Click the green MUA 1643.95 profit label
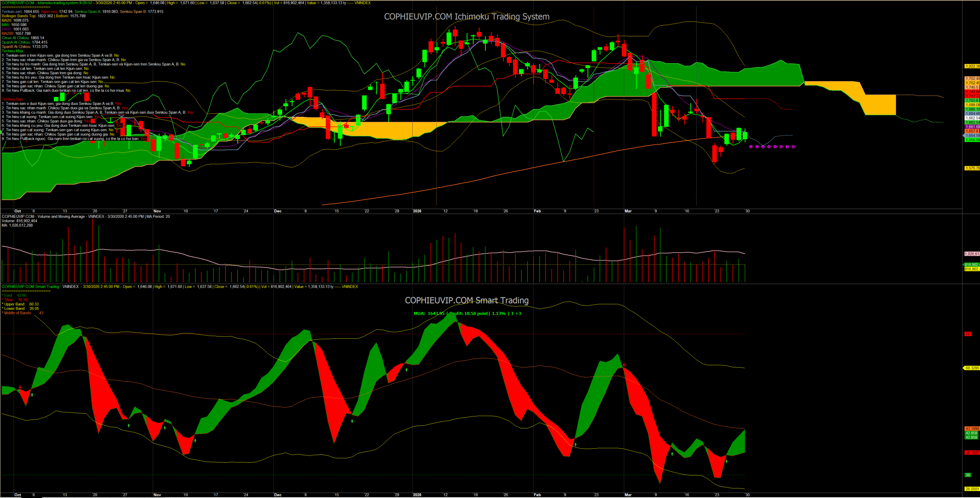Screen dimensions: 980x498 tap(467, 313)
